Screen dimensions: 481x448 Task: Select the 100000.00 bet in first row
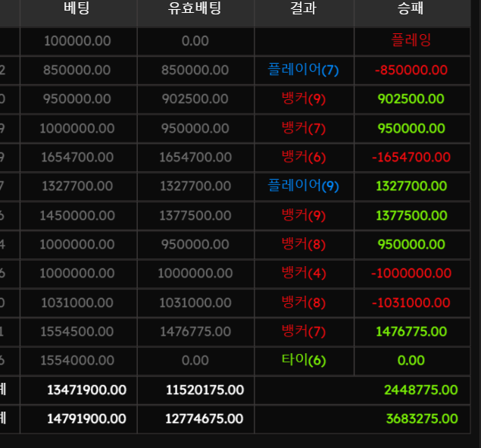pyautogui.click(x=79, y=41)
